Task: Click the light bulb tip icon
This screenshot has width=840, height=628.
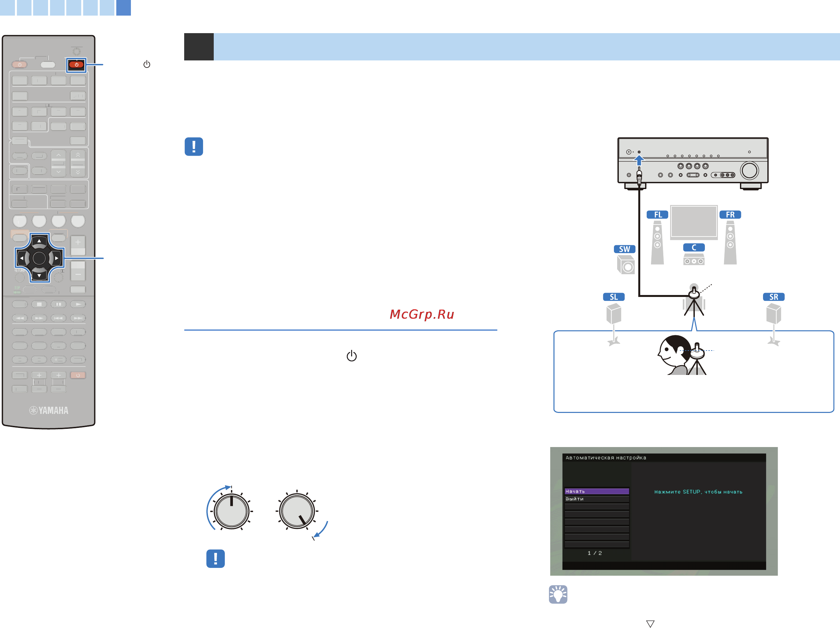Action: pos(558,594)
